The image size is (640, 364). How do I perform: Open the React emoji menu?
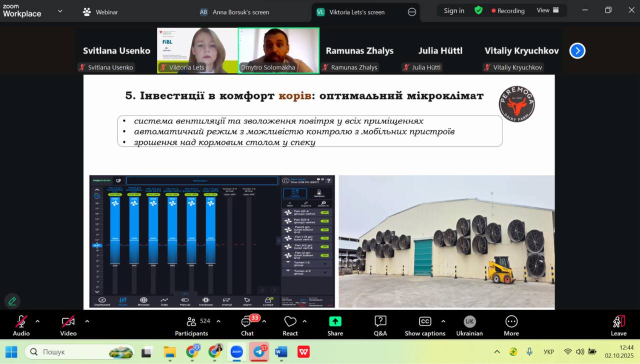tap(290, 325)
